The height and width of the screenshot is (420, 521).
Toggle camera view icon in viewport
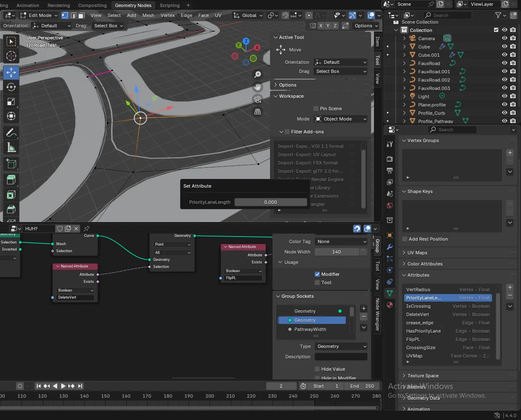(258, 99)
